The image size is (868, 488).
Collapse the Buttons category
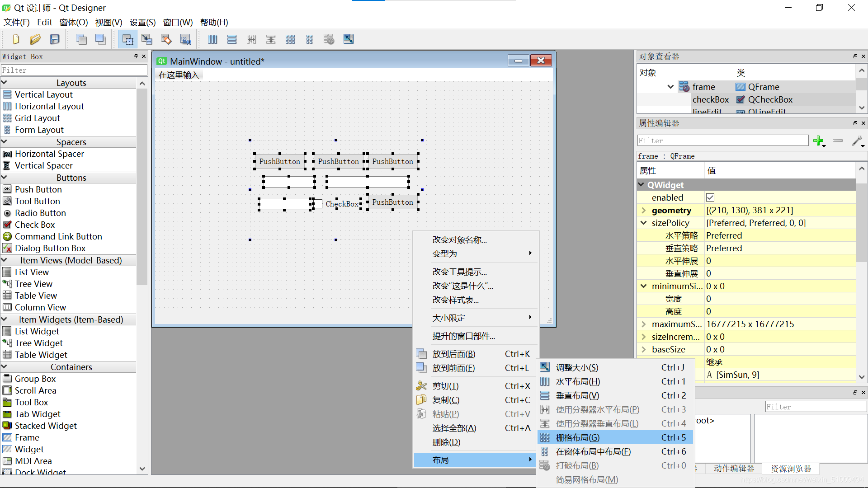point(4,178)
